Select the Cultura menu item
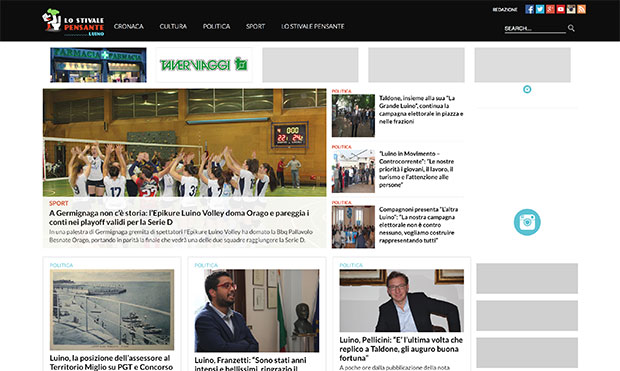620x371 pixels. (x=173, y=26)
